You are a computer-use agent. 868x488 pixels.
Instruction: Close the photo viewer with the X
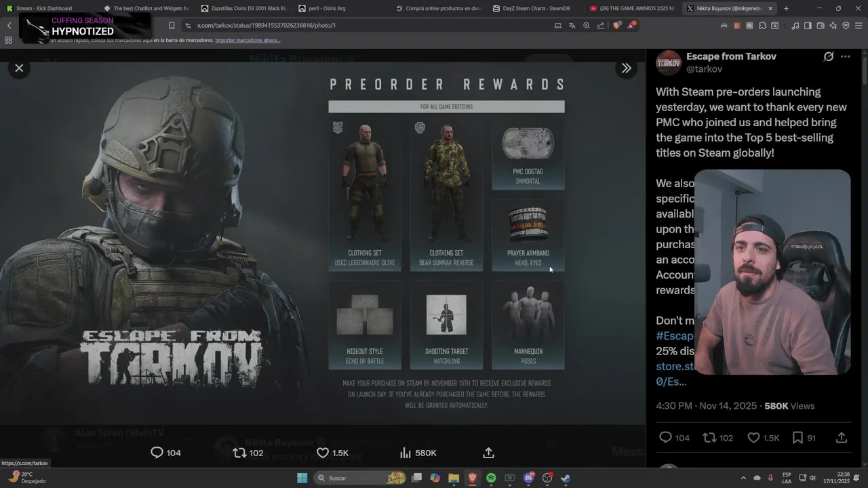[x=19, y=68]
